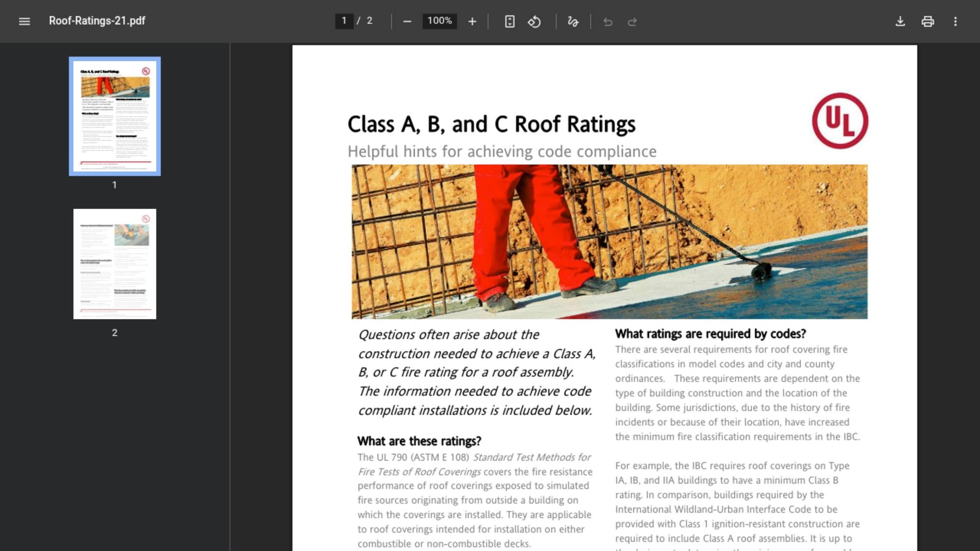Image resolution: width=980 pixels, height=551 pixels.
Task: Open page 1 thumbnail
Action: tap(115, 116)
